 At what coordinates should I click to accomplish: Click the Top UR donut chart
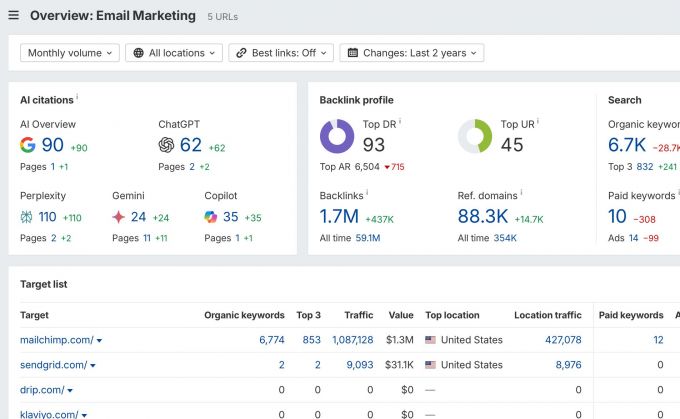(x=475, y=137)
